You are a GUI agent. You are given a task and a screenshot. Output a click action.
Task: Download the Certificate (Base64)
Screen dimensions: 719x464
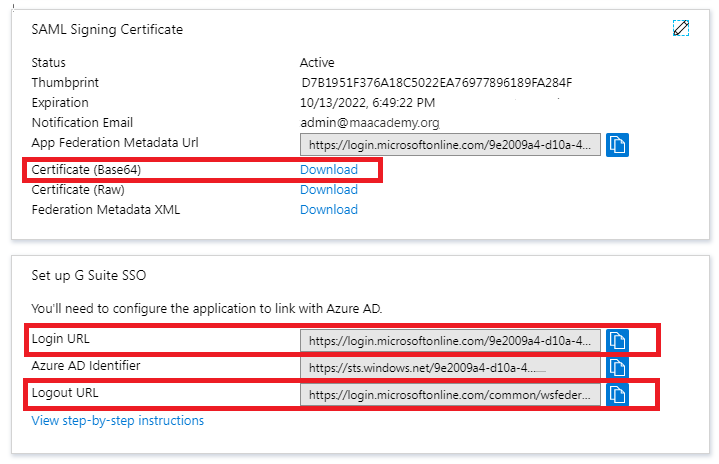(x=329, y=170)
